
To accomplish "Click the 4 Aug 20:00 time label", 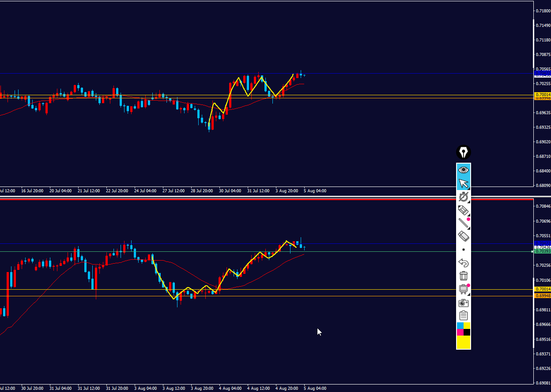I will click(287, 388).
